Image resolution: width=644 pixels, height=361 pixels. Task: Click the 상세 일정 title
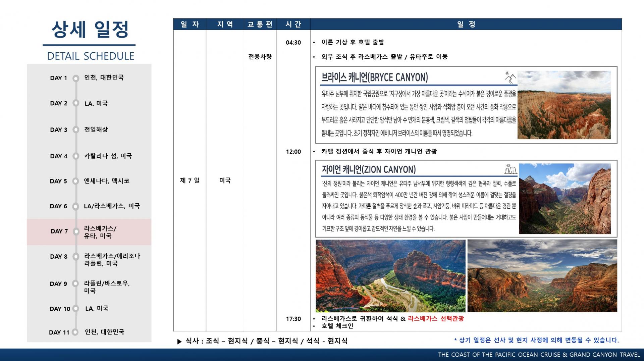(90, 30)
